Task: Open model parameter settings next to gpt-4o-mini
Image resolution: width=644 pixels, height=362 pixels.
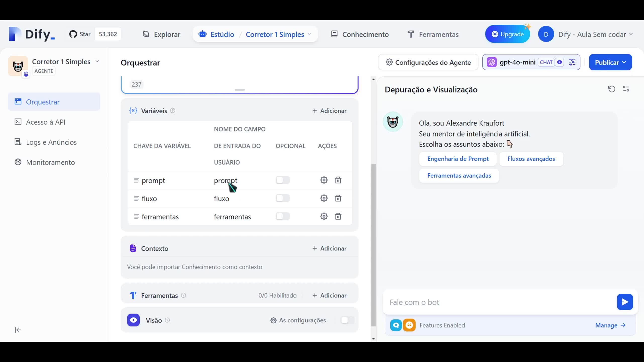Action: [572, 62]
